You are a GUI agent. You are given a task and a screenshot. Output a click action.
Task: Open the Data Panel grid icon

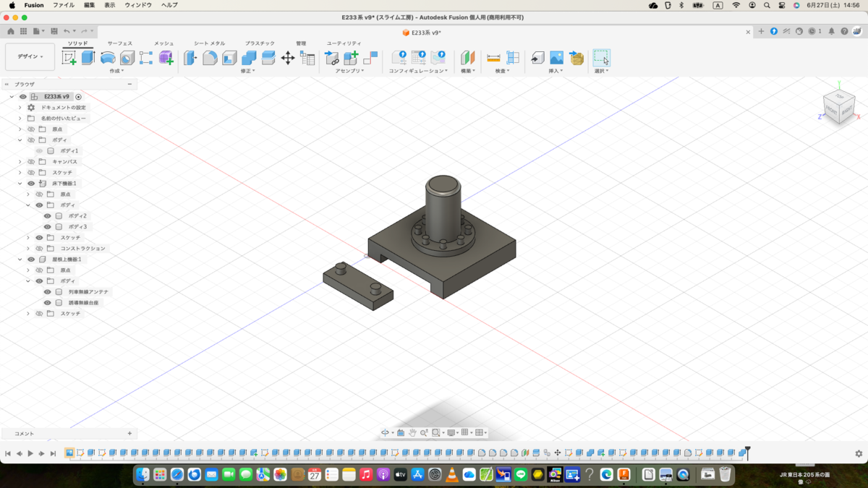click(x=23, y=31)
